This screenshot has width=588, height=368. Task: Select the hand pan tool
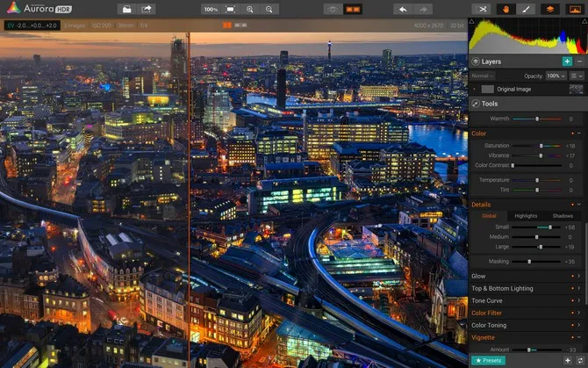point(506,9)
